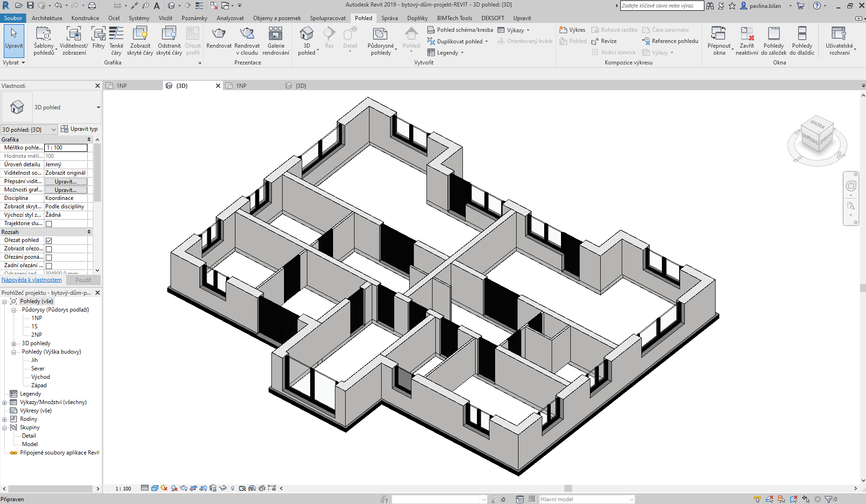
Task: Open visual style icon in view control bar
Action: [x=155, y=488]
